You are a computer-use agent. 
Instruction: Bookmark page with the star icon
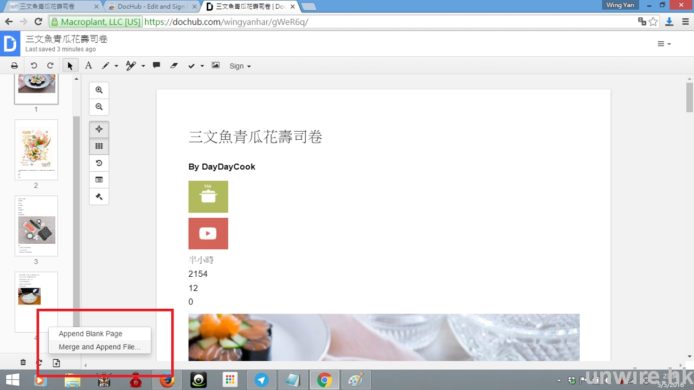click(653, 22)
